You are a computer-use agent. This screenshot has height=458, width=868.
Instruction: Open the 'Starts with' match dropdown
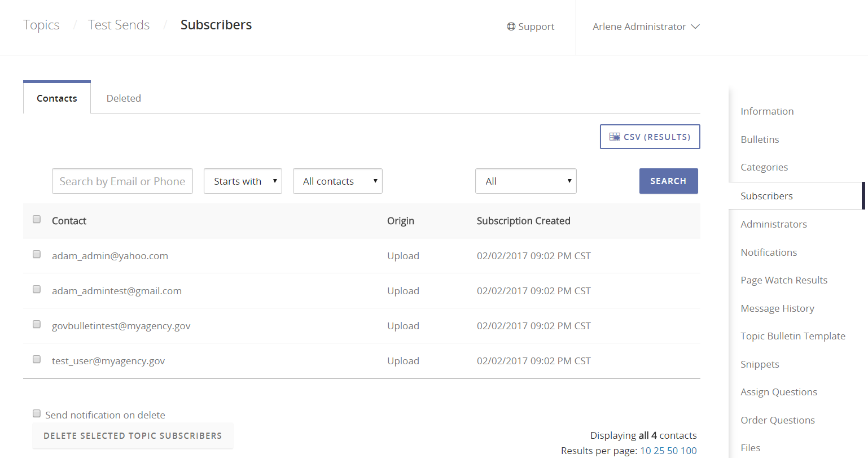point(243,181)
